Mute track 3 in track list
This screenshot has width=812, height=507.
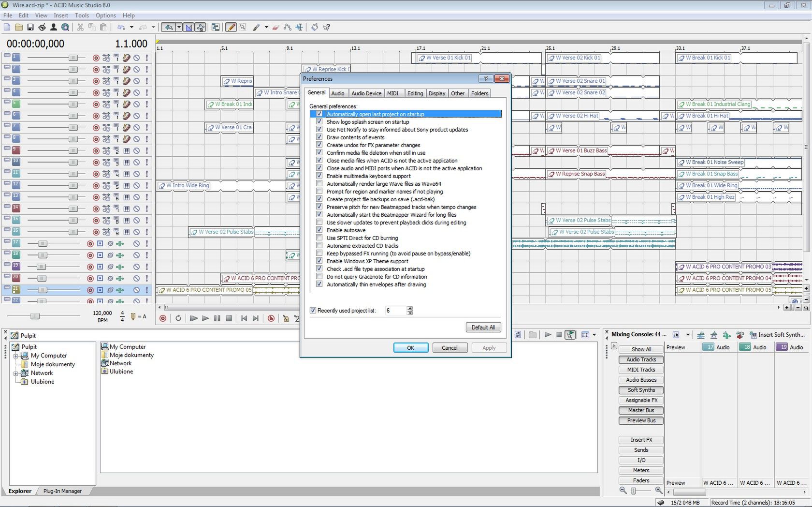pyautogui.click(x=137, y=81)
